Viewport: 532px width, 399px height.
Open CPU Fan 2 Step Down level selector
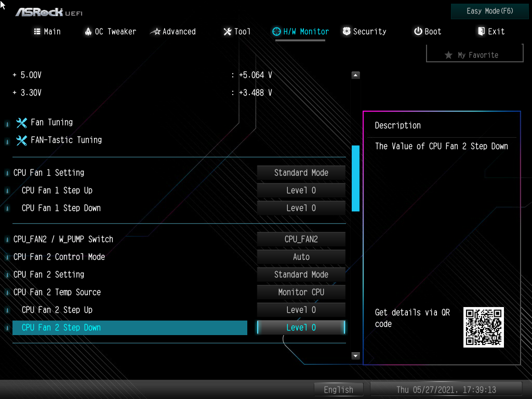pos(301,327)
